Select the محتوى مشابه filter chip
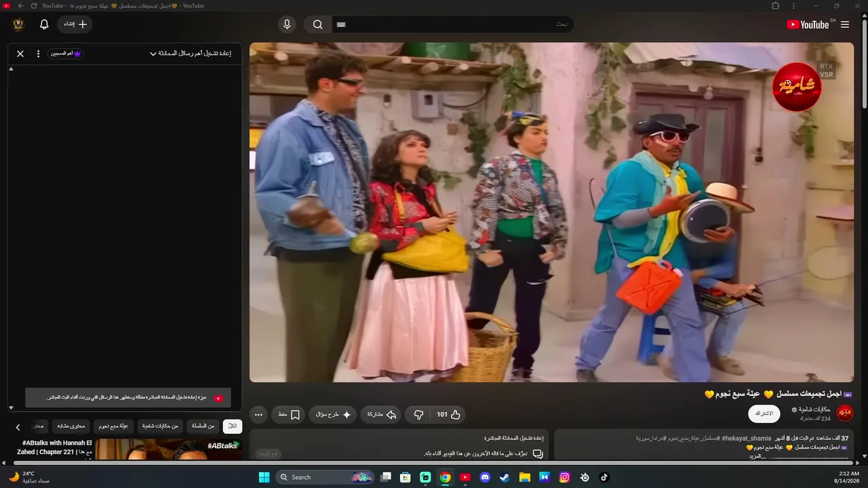 (71, 426)
